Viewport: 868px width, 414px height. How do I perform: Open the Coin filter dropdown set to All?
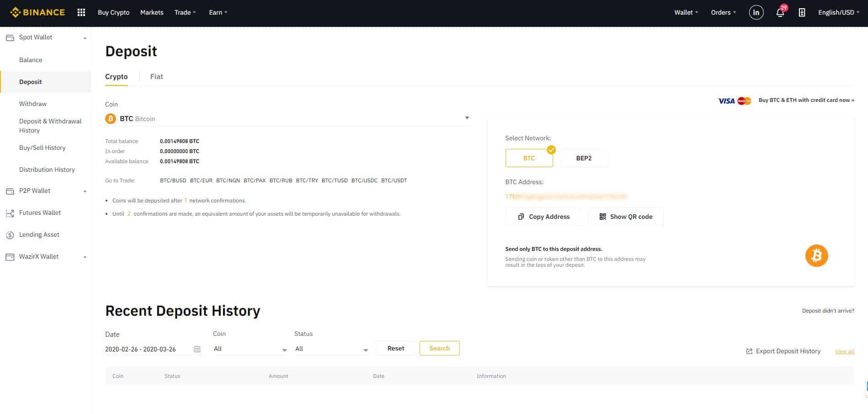coord(250,349)
